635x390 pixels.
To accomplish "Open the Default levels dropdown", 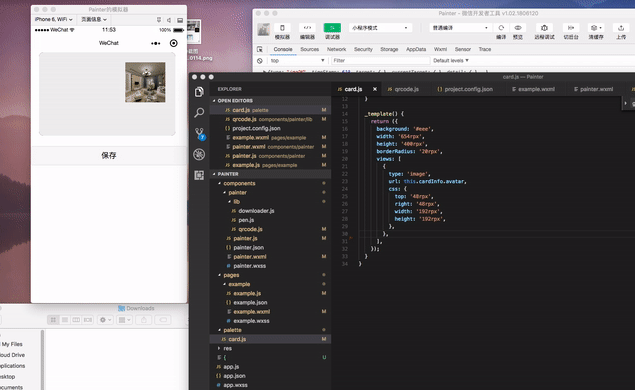I will (451, 61).
